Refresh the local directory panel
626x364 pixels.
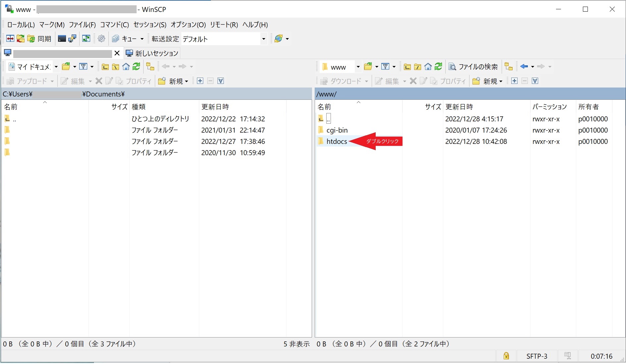(136, 67)
